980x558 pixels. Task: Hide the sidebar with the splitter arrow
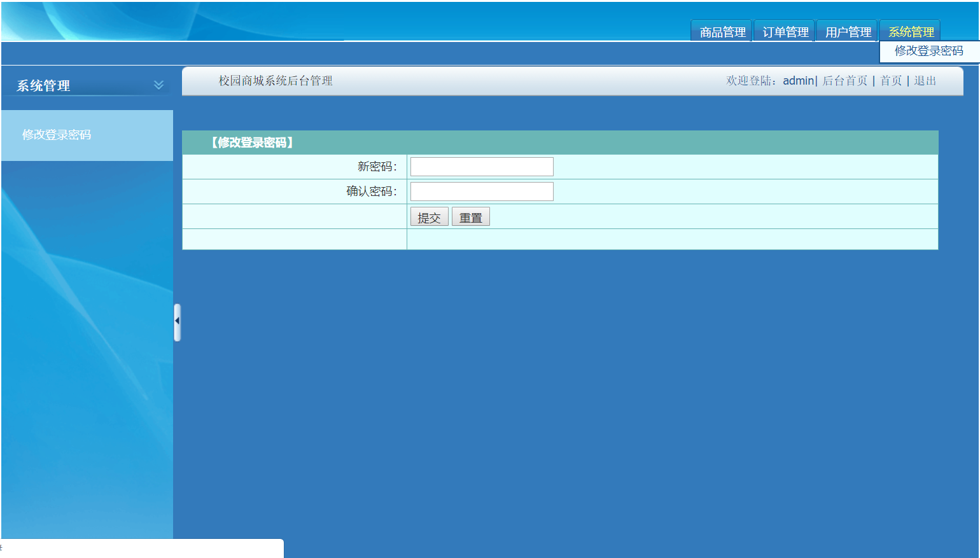[x=178, y=322]
